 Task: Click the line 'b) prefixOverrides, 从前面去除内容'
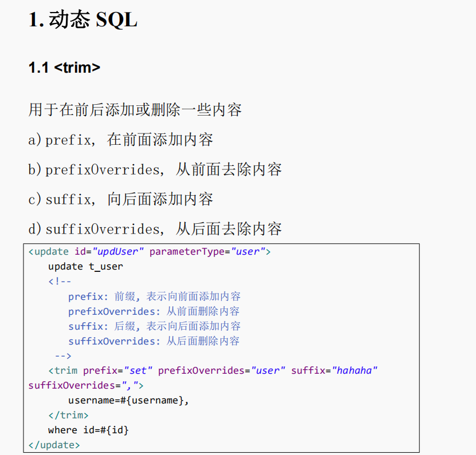click(155, 169)
